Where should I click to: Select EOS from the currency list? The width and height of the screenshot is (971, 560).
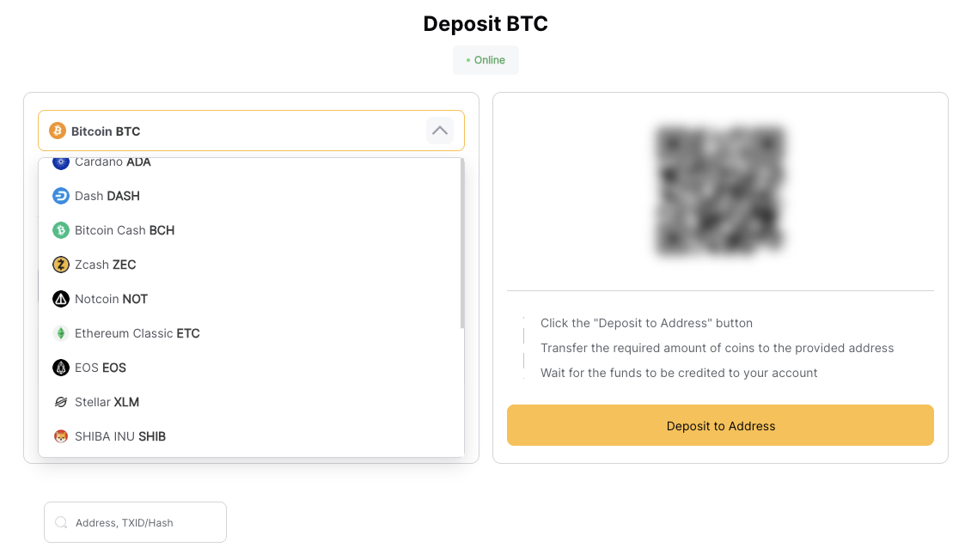pos(99,368)
